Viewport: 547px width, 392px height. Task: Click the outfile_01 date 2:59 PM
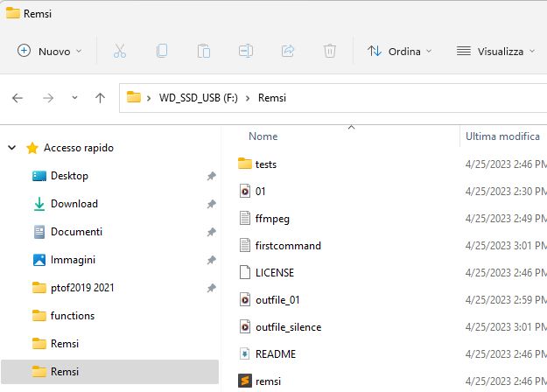pyautogui.click(x=506, y=300)
